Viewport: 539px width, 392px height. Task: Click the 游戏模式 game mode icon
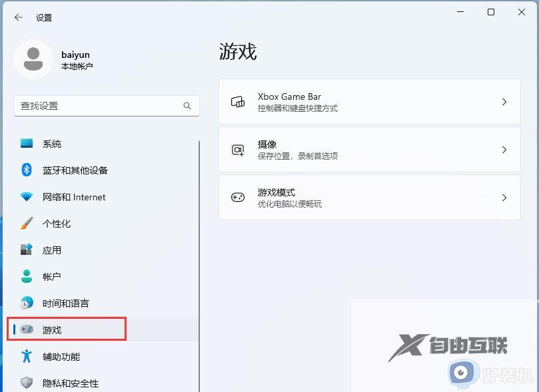pos(238,197)
